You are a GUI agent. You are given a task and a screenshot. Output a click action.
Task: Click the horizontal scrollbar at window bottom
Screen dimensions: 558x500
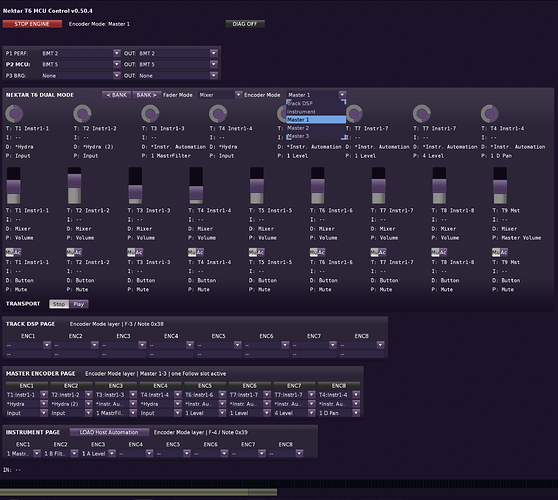pyautogui.click(x=138, y=492)
